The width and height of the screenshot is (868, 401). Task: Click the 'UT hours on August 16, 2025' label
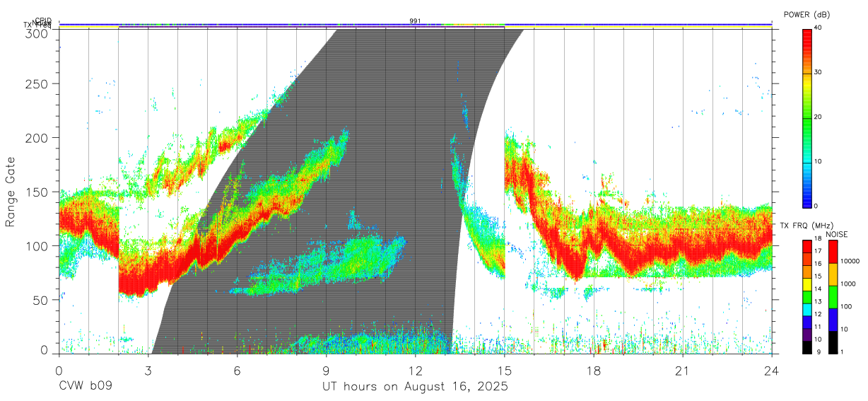(x=416, y=387)
